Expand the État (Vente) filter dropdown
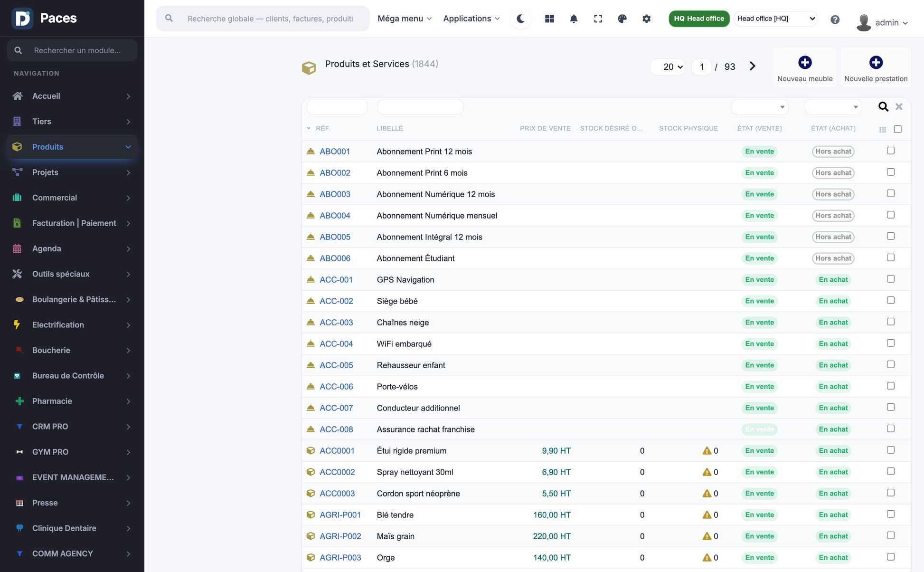Viewport: 924px width, 572px height. click(760, 107)
